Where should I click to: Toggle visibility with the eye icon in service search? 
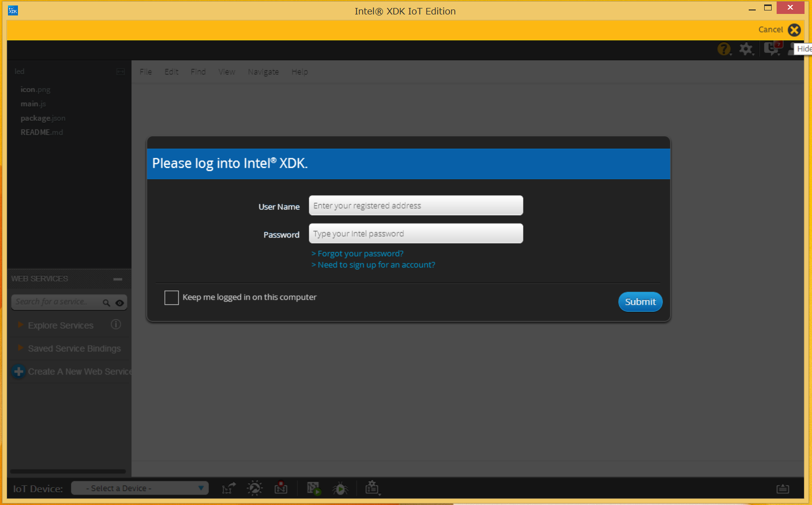coord(120,302)
